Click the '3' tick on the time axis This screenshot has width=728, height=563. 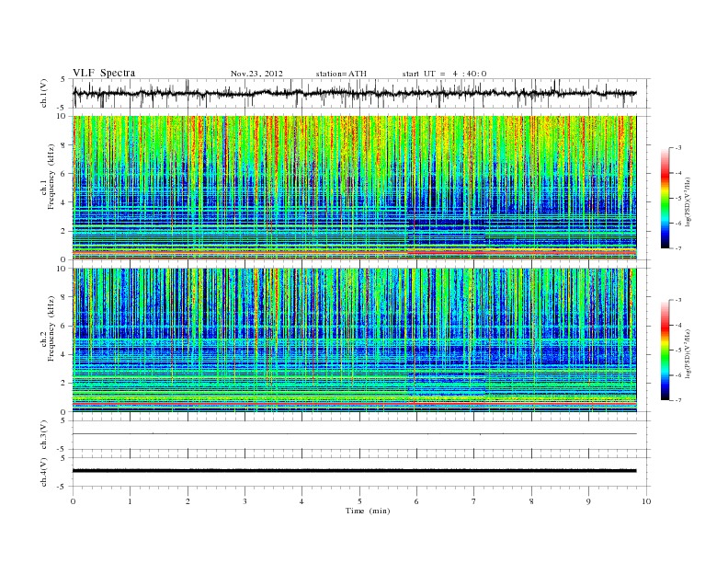(245, 501)
